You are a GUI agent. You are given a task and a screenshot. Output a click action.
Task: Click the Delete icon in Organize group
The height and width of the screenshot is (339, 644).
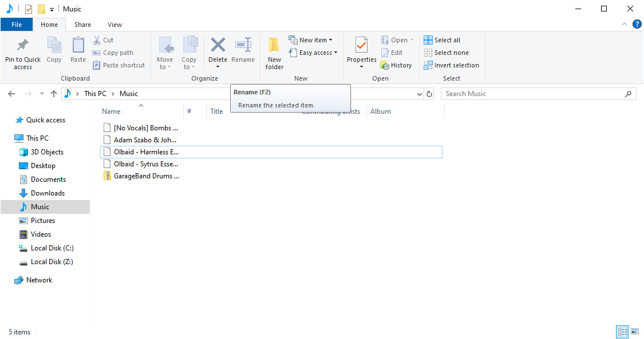218,45
